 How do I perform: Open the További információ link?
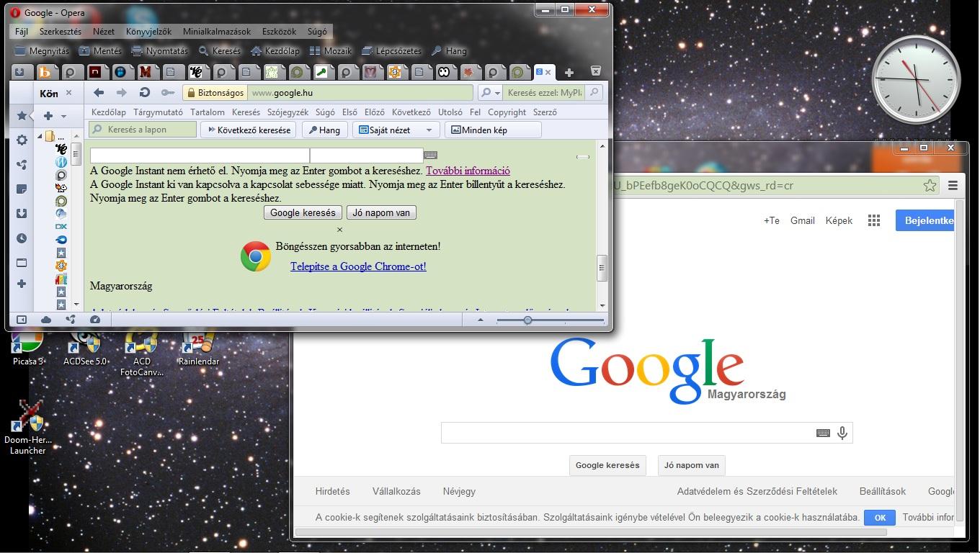coord(468,171)
